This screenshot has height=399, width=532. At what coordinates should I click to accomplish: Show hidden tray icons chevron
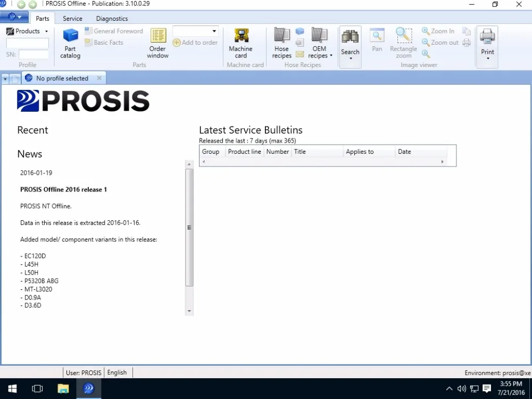point(449,388)
